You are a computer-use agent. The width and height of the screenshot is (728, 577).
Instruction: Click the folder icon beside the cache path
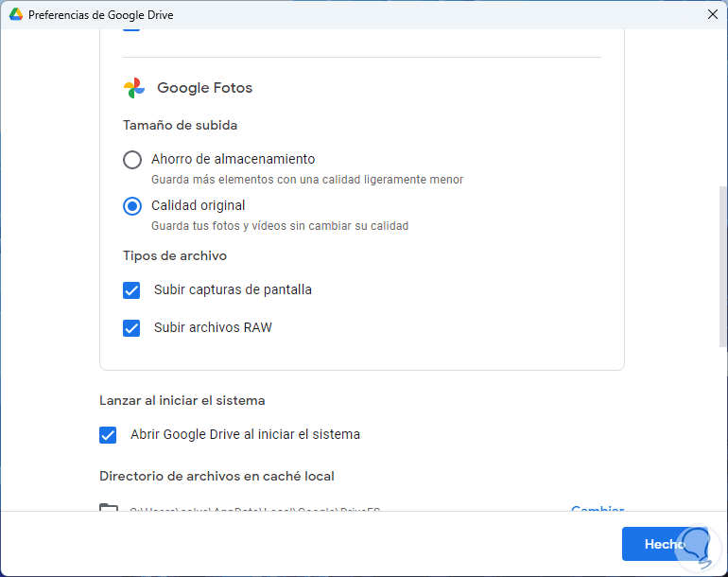109,509
